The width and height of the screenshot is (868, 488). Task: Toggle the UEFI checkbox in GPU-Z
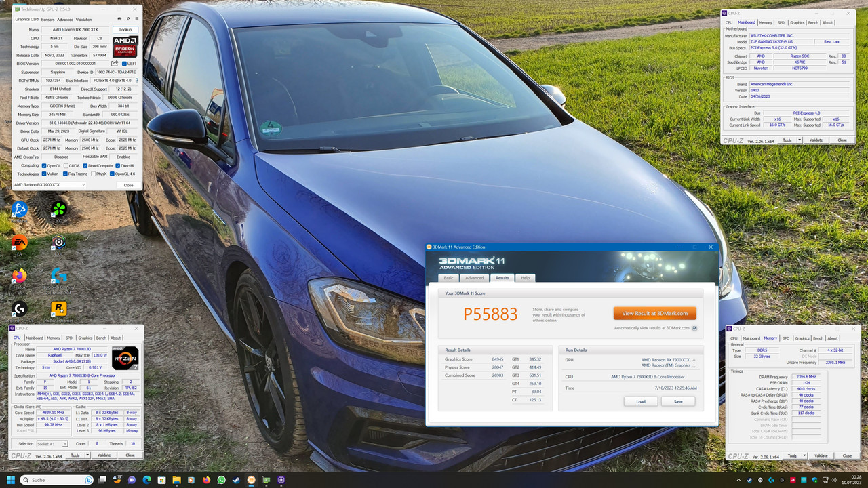[x=124, y=64]
